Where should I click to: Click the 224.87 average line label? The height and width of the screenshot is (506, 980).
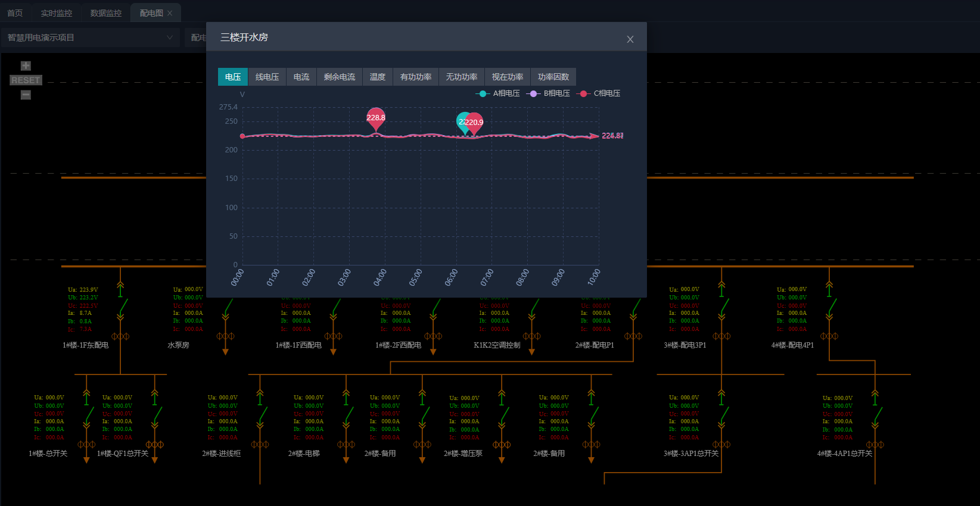(x=612, y=136)
